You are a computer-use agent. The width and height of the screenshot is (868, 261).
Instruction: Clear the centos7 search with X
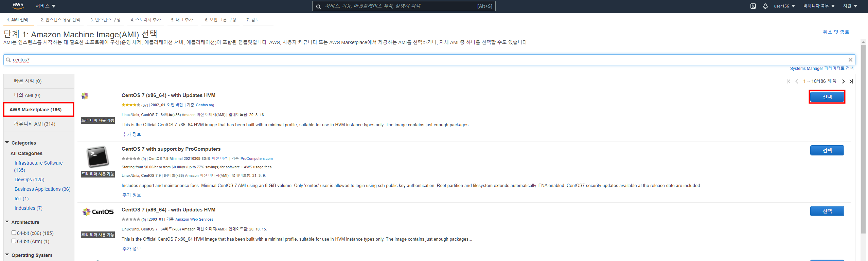[x=850, y=60]
